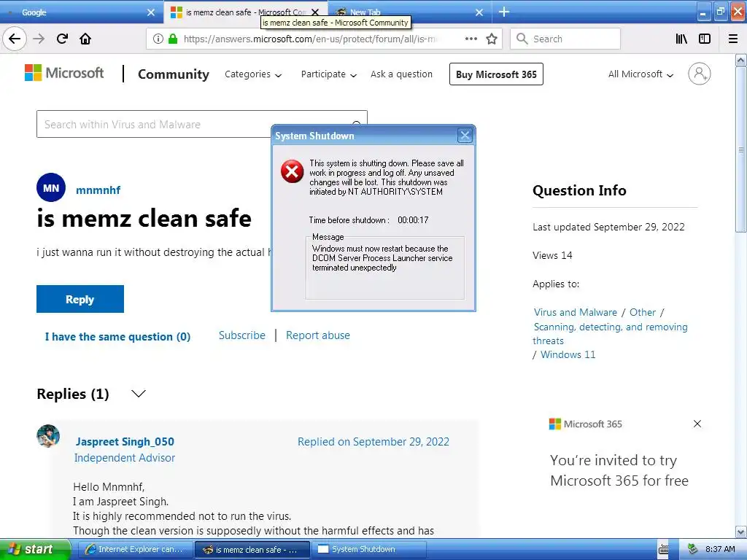This screenshot has width=747, height=560.
Task: Click 'I have the same question (0)'
Action: click(x=117, y=337)
